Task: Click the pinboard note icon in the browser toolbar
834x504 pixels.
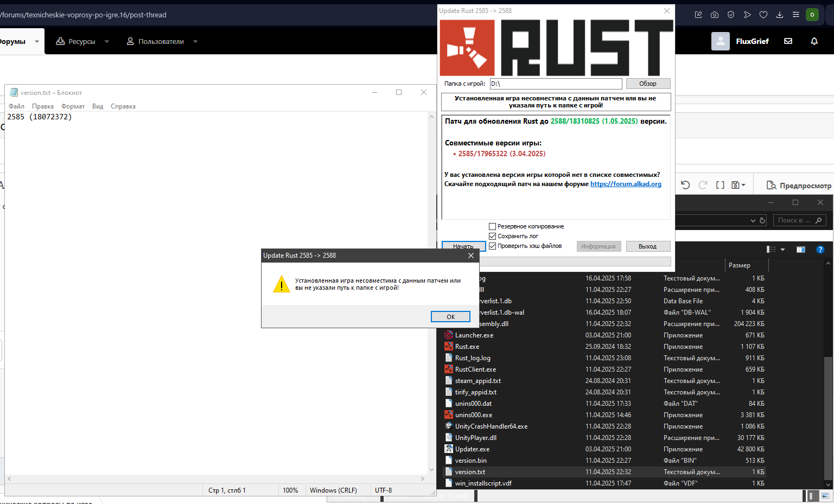Action: (x=698, y=15)
